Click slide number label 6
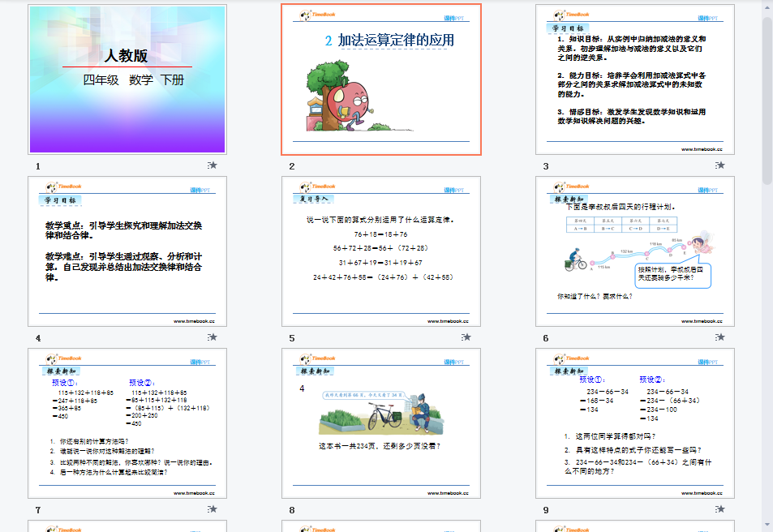This screenshot has height=532, width=773. tap(546, 339)
